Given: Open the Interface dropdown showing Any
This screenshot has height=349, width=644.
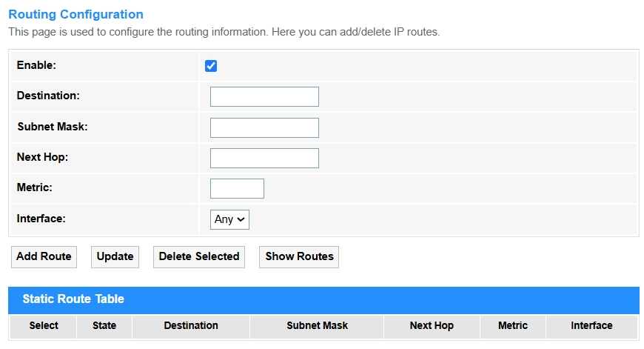Looking at the screenshot, I should 230,219.
